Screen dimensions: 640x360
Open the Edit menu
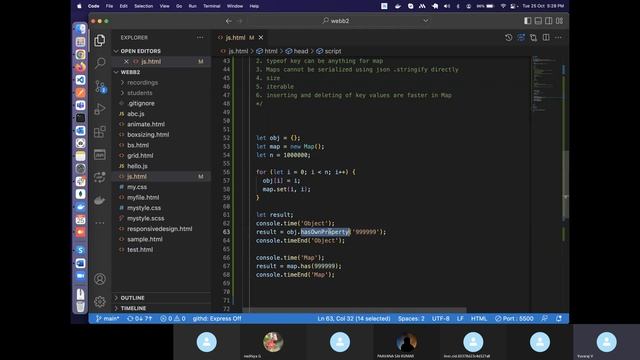124,6
